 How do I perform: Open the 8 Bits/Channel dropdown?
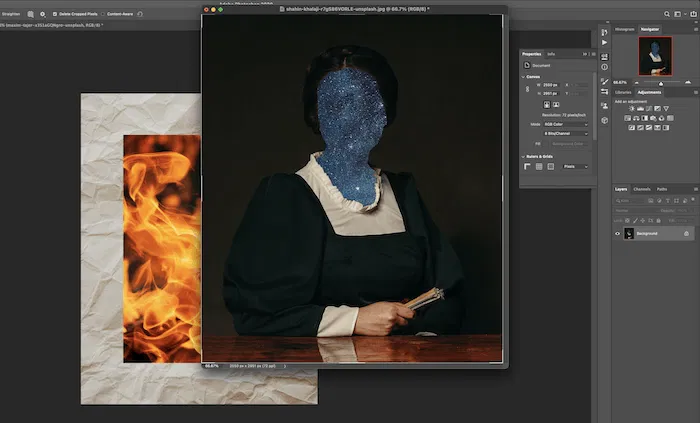(x=565, y=132)
